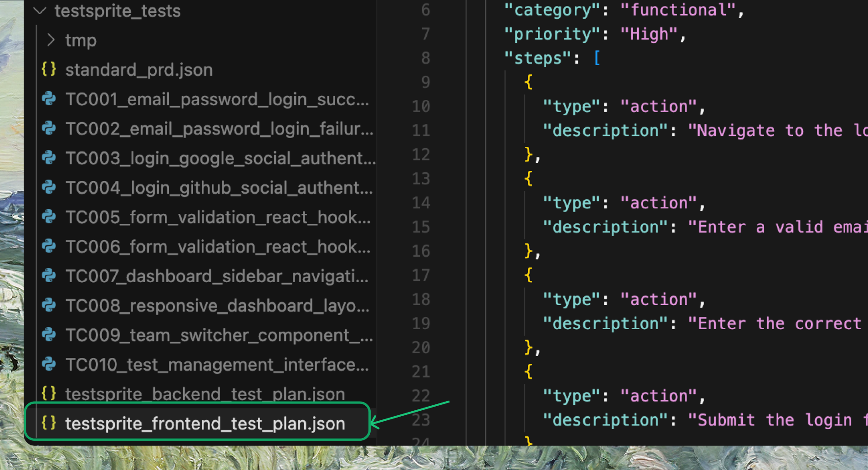
Task: Click "type" key on line 18
Action: (x=572, y=300)
